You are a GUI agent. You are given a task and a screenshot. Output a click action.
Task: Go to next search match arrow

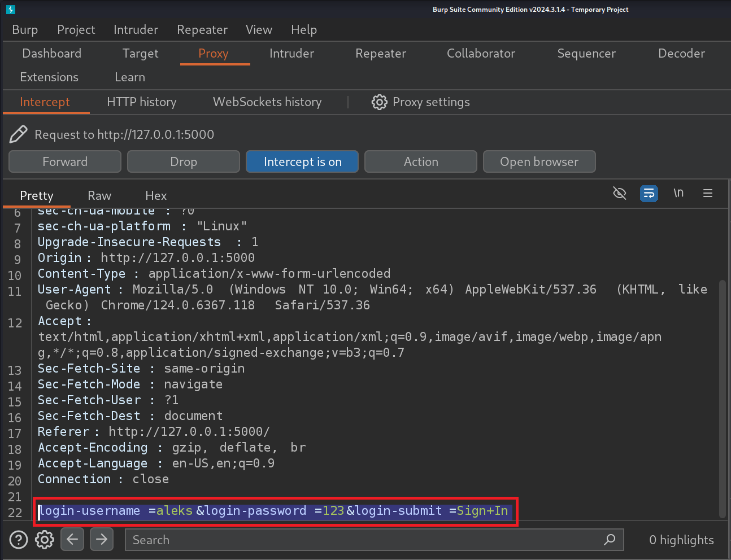pyautogui.click(x=102, y=539)
